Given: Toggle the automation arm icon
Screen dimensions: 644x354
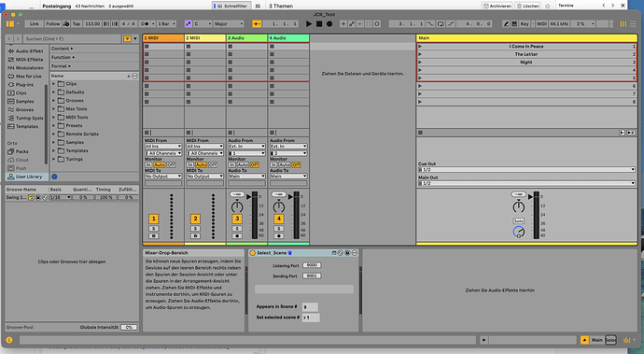Looking at the screenshot, I should (x=352, y=24).
